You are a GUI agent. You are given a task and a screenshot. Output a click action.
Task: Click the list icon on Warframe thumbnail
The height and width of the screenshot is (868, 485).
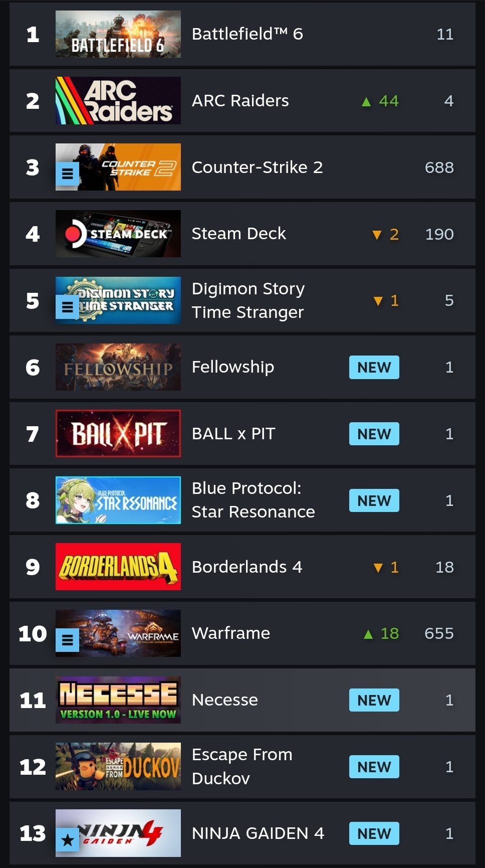click(x=67, y=640)
